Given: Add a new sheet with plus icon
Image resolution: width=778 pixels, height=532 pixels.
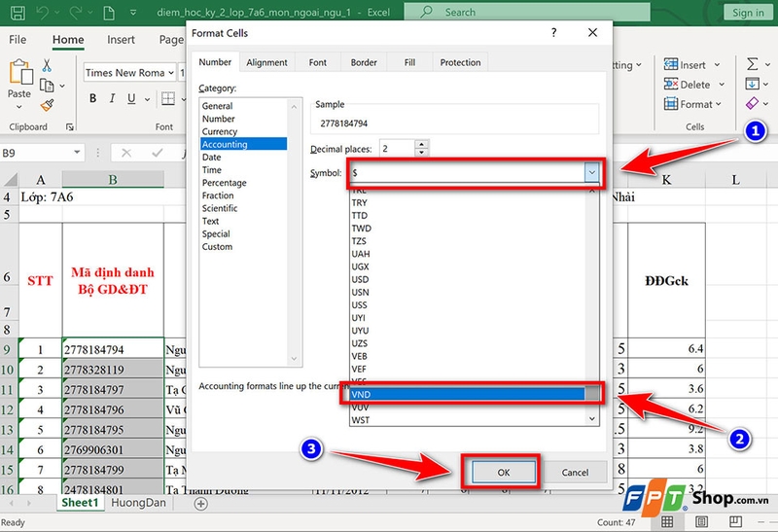Looking at the screenshot, I should pos(200,504).
